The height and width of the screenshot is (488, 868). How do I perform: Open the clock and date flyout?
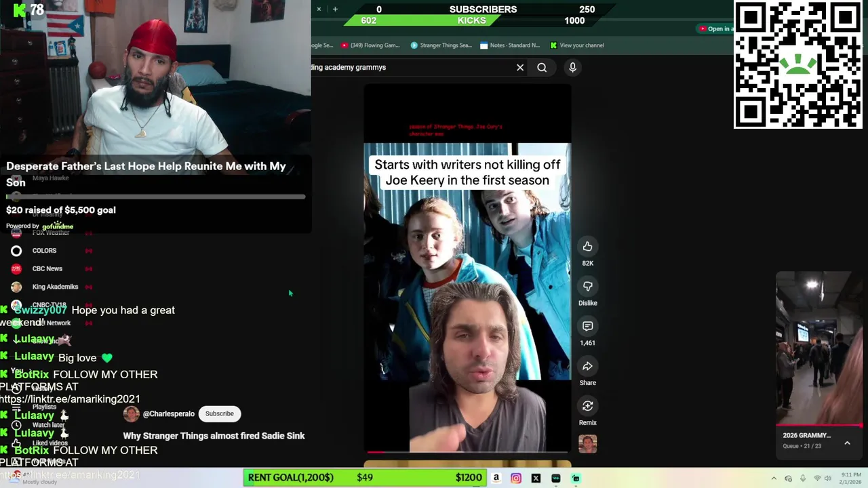coord(852,478)
